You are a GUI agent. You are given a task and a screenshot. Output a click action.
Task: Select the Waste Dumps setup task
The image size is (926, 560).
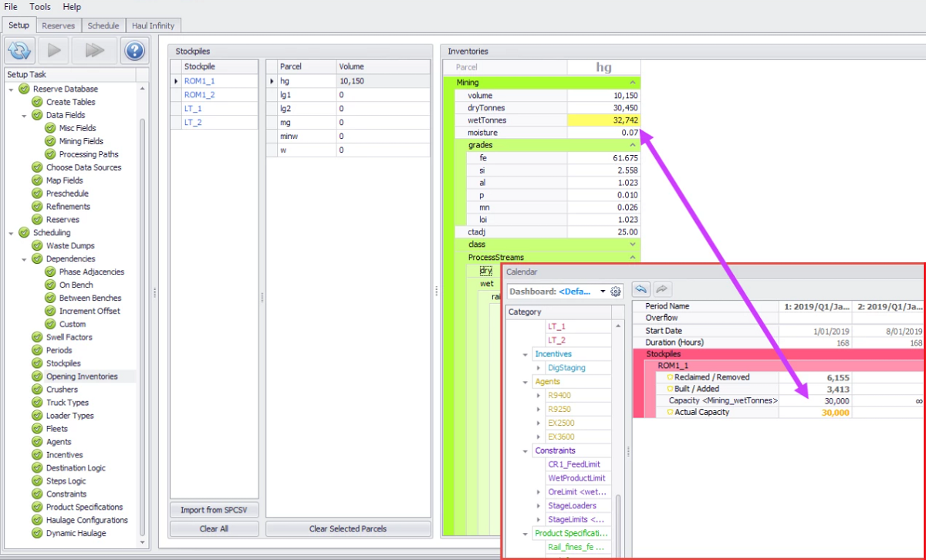70,245
